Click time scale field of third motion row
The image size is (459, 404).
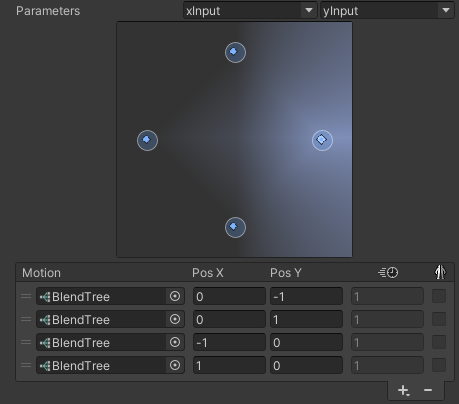tap(387, 342)
